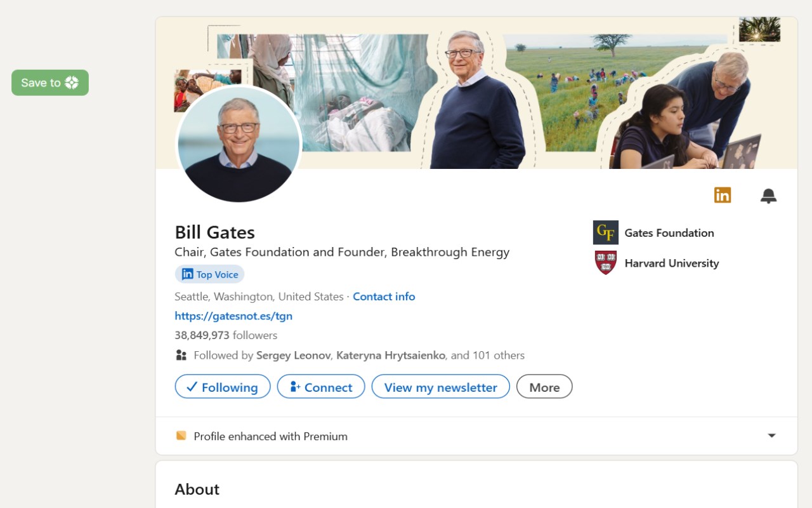
Task: Expand Profile enhanced with Premium arrow
Action: tap(771, 436)
